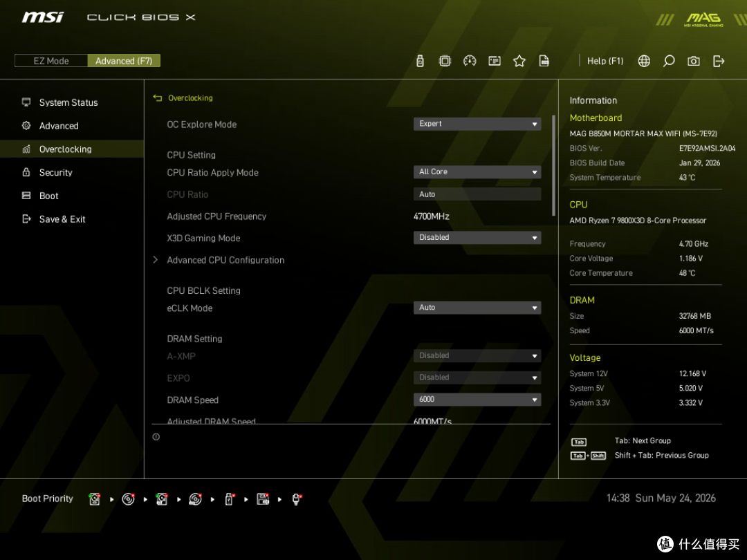Click the clock showing 14:38 Sun May 24, 2026
Viewport: 747px width, 560px height.
(661, 498)
